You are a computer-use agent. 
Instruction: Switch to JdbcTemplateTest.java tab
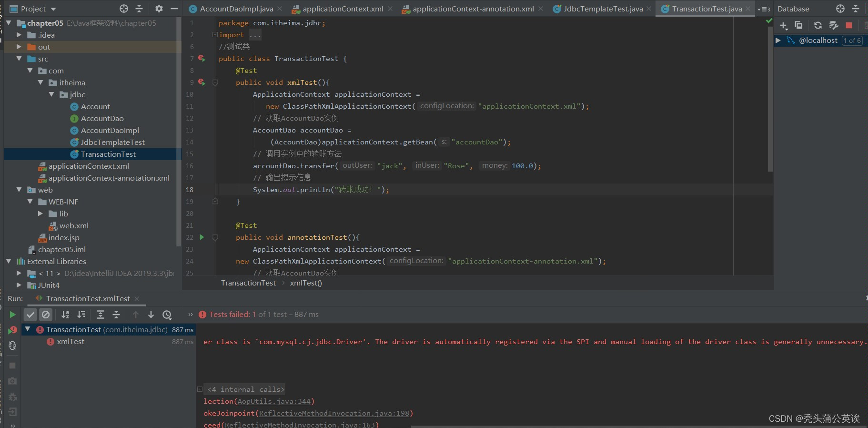pos(603,9)
